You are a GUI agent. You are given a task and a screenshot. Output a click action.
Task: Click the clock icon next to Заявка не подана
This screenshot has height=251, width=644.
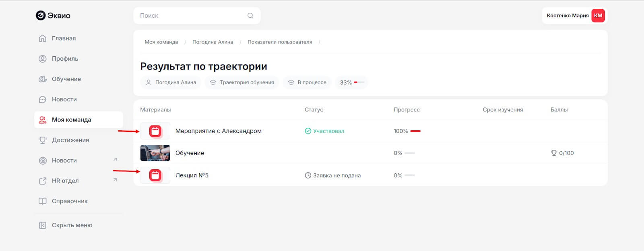pos(308,175)
